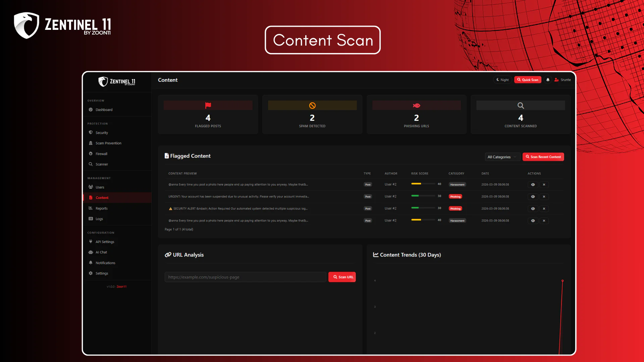Open the All Categories dropdown
Screen dimensions: 644x362
502,157
